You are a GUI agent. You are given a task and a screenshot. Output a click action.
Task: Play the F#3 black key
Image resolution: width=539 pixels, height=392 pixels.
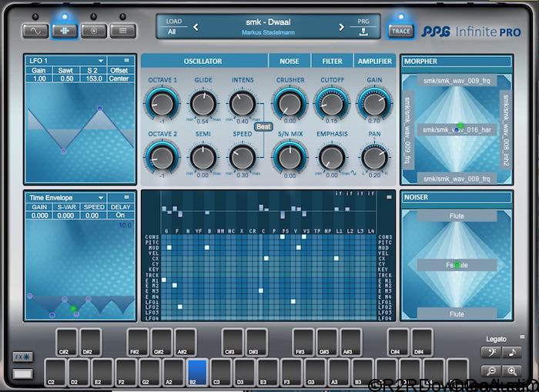click(303, 342)
